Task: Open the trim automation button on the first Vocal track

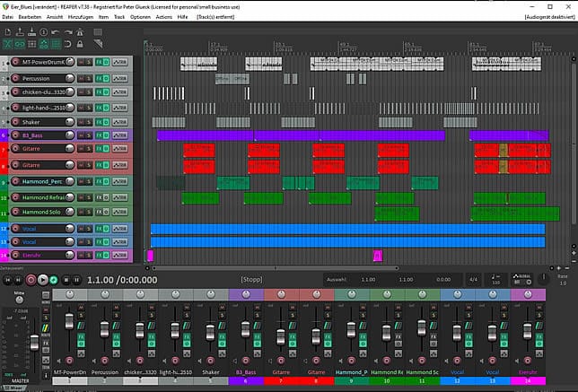Action: tap(121, 229)
